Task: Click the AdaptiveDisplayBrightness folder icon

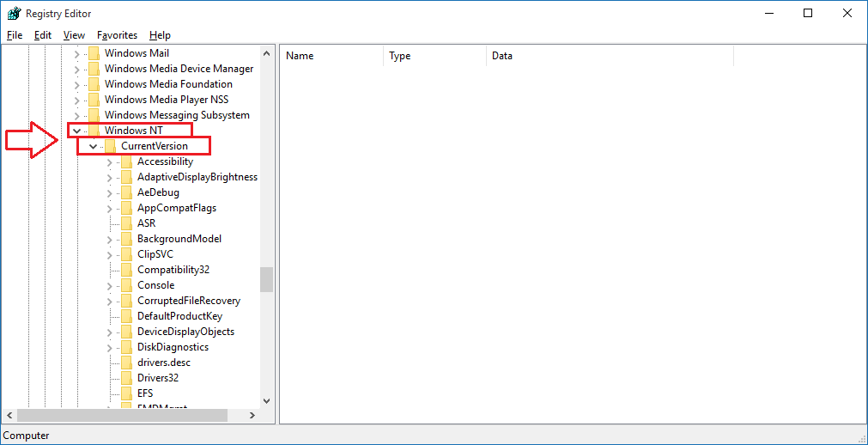Action: coord(127,177)
